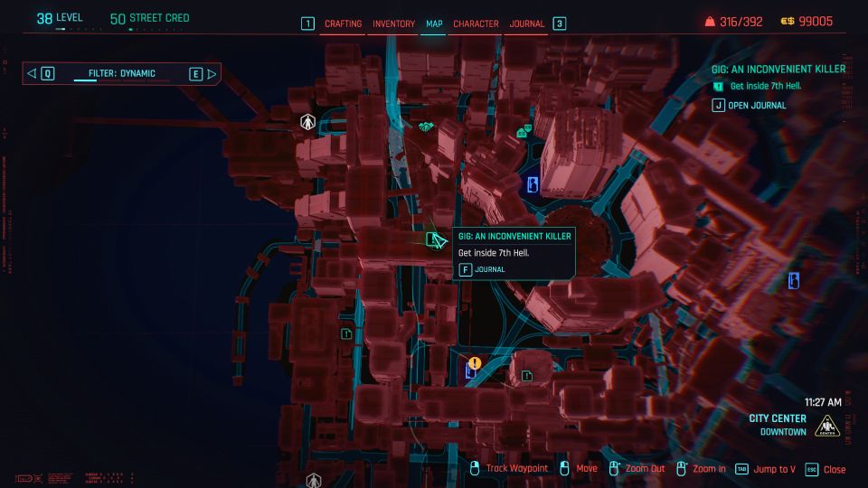This screenshot has height=488, width=868.
Task: Click the 50 Street Cred indicator
Action: [149, 18]
